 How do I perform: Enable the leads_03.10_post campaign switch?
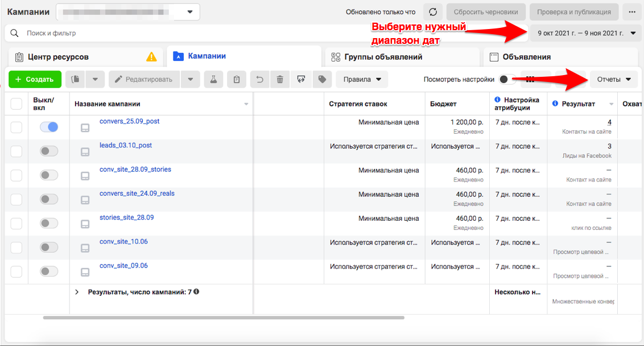pyautogui.click(x=49, y=151)
